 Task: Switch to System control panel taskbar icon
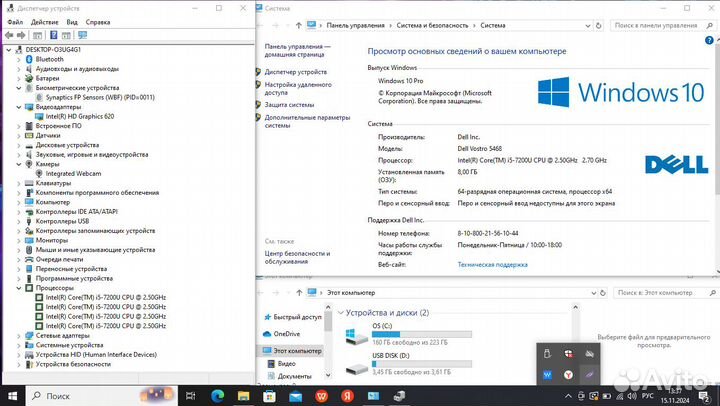pyautogui.click(x=373, y=395)
